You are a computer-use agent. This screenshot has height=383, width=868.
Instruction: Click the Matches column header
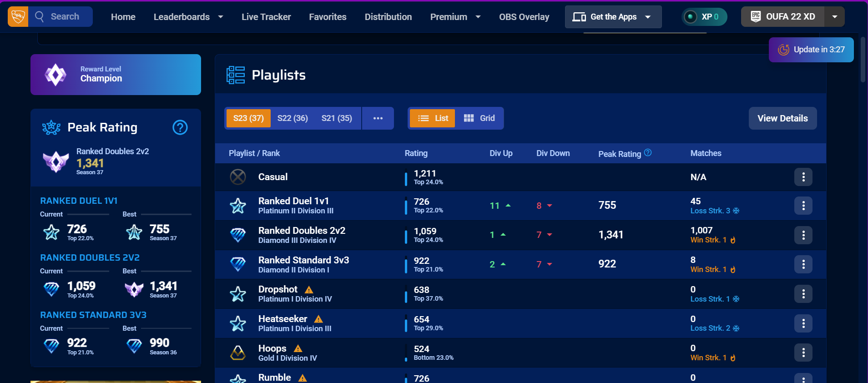pyautogui.click(x=706, y=153)
